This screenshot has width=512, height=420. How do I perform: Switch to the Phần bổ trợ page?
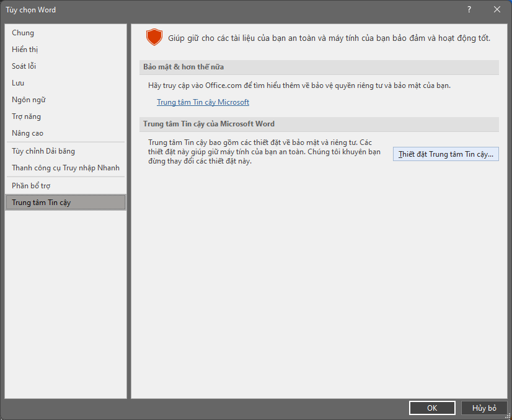click(x=31, y=186)
